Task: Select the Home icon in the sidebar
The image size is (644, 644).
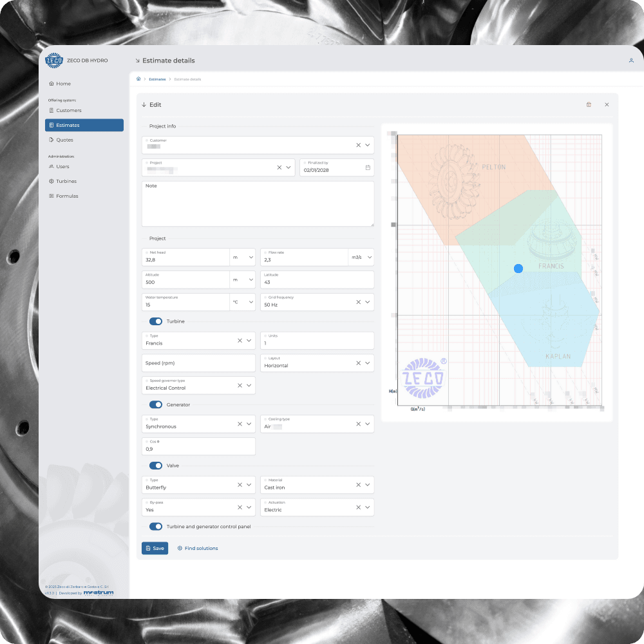Action: (x=51, y=83)
